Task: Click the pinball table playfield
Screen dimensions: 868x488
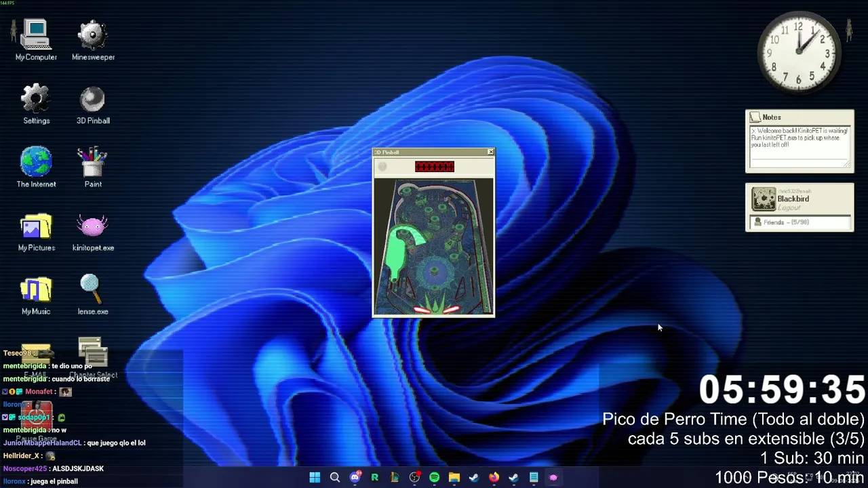Action: 434,247
